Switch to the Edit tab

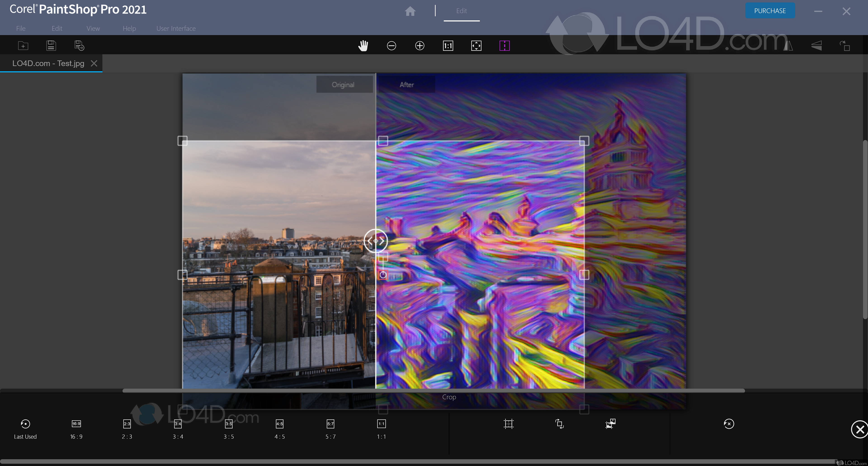click(x=461, y=11)
